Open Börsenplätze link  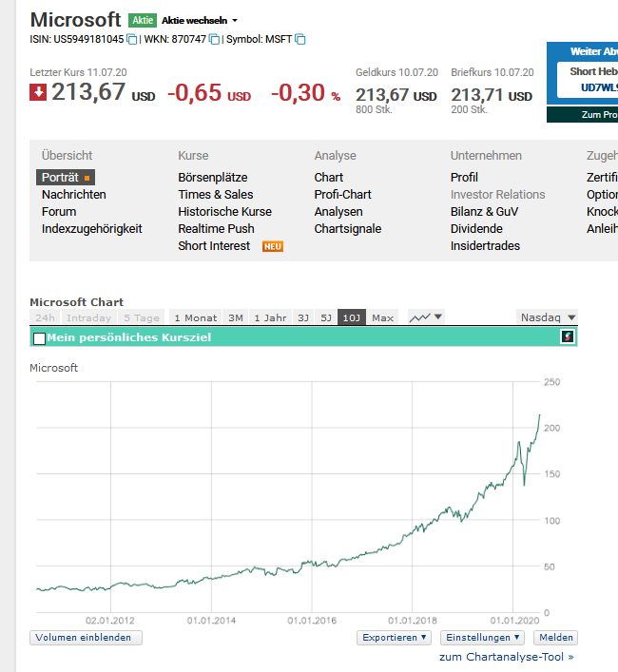pyautogui.click(x=213, y=178)
